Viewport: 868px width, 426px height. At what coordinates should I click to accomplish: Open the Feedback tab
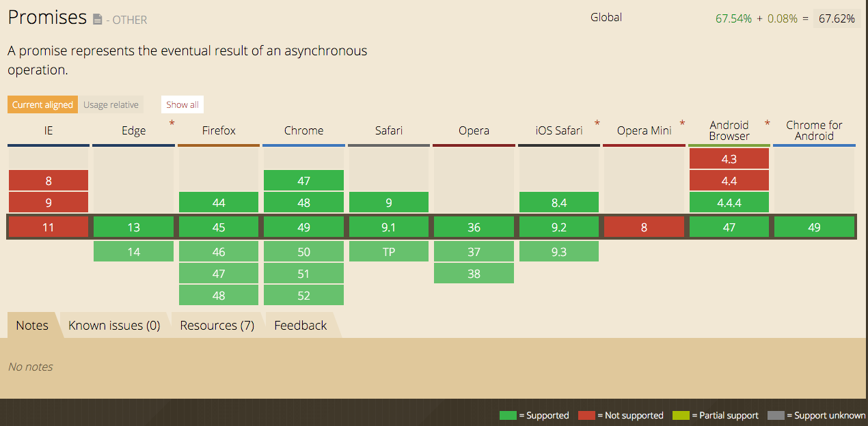click(x=301, y=325)
